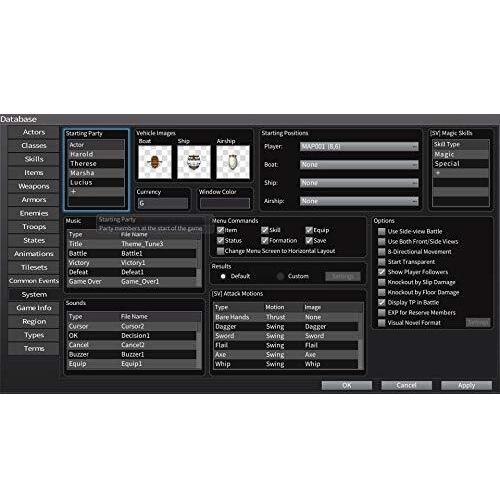500x500 pixels.
Task: Open the Game Info tab
Action: coord(34,308)
